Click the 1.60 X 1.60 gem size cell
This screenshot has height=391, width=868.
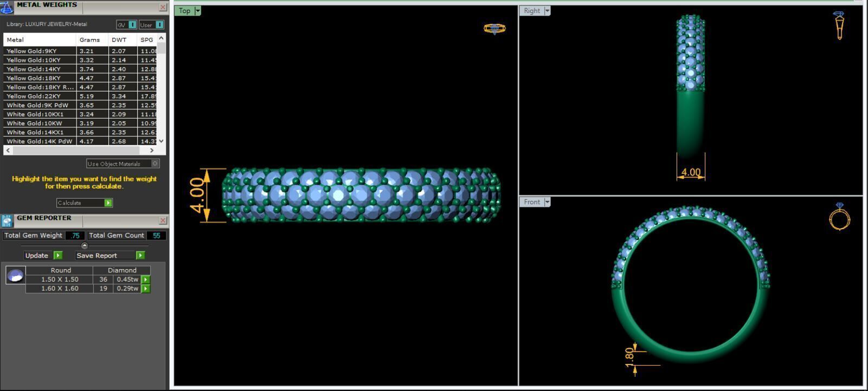(x=60, y=289)
